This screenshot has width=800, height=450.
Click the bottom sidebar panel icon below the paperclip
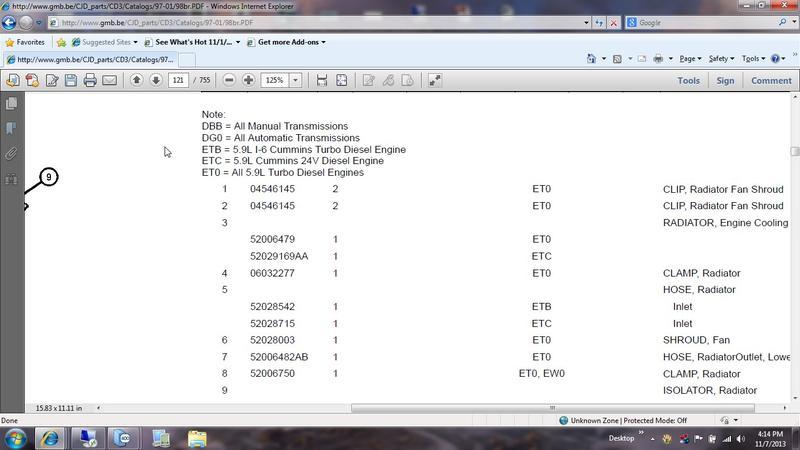11,179
